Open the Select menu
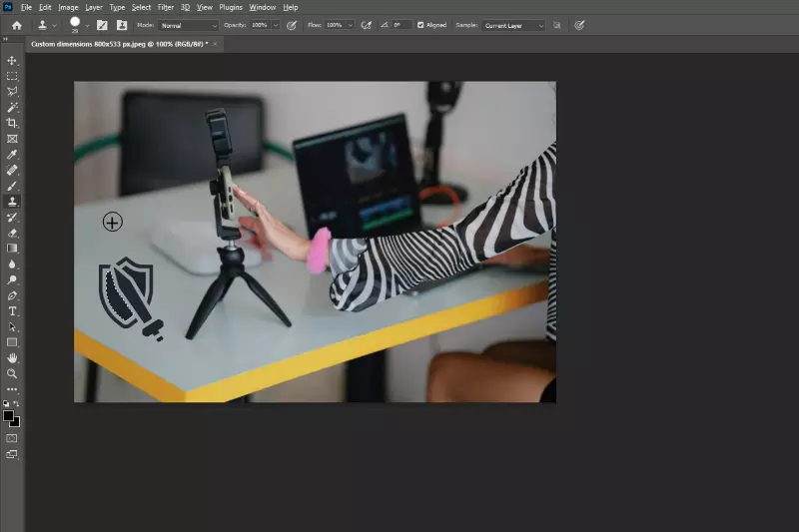Image resolution: width=799 pixels, height=532 pixels. click(x=141, y=8)
